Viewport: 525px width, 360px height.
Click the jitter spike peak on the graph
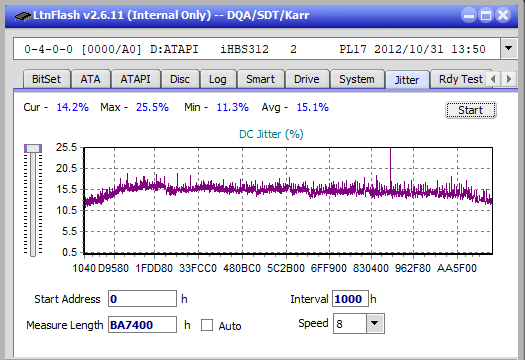click(390, 149)
